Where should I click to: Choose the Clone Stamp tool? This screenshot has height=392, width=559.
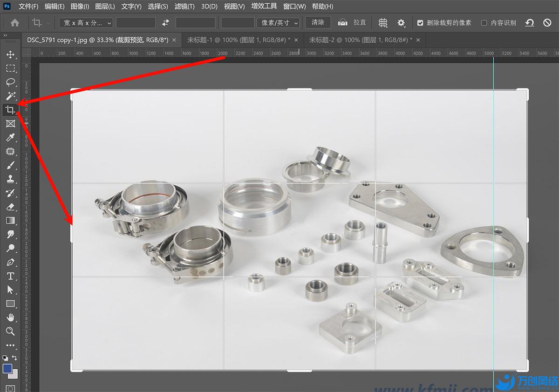point(10,179)
